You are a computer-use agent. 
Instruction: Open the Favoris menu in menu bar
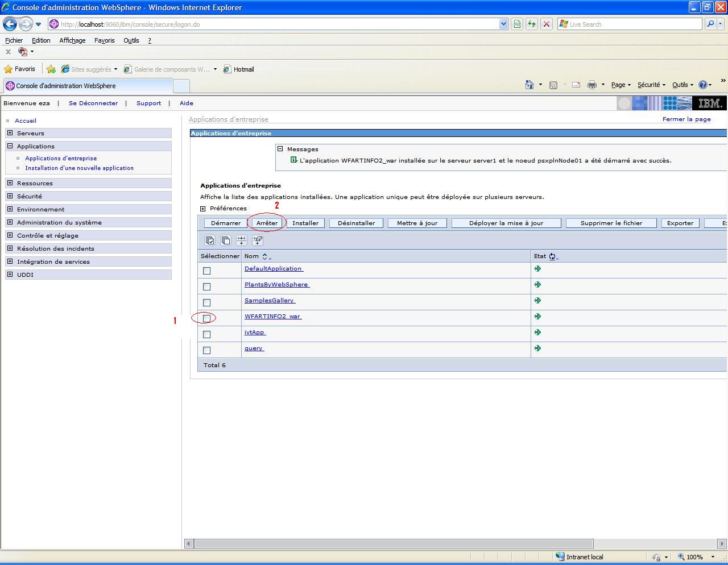click(104, 40)
